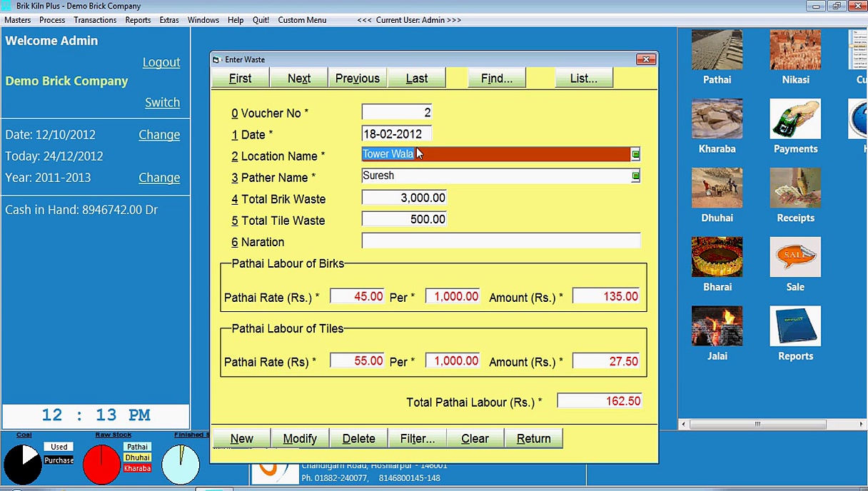Click Tiles Amount field 27.50
868x491 pixels.
tap(606, 361)
